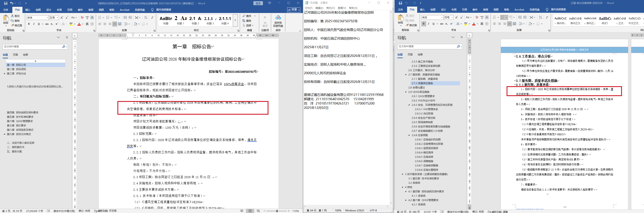The width and height of the screenshot is (644, 213).
Task: Decrease indent in left Word ribbon
Action: click(x=125, y=18)
